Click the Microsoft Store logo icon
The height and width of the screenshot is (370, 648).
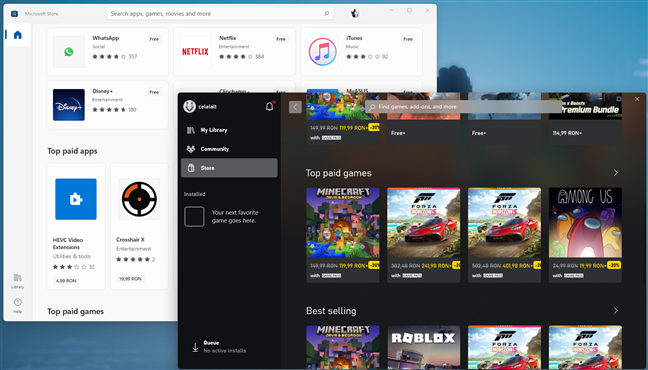tap(14, 14)
